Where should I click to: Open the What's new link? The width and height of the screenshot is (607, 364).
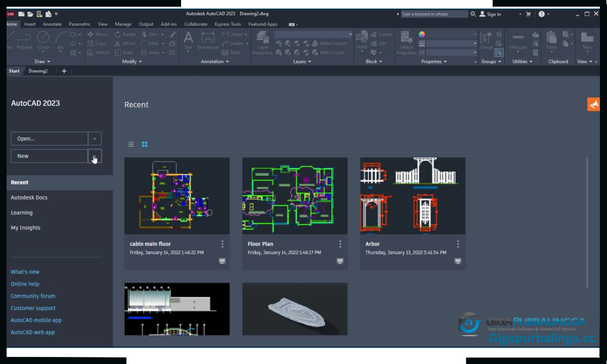click(x=25, y=272)
